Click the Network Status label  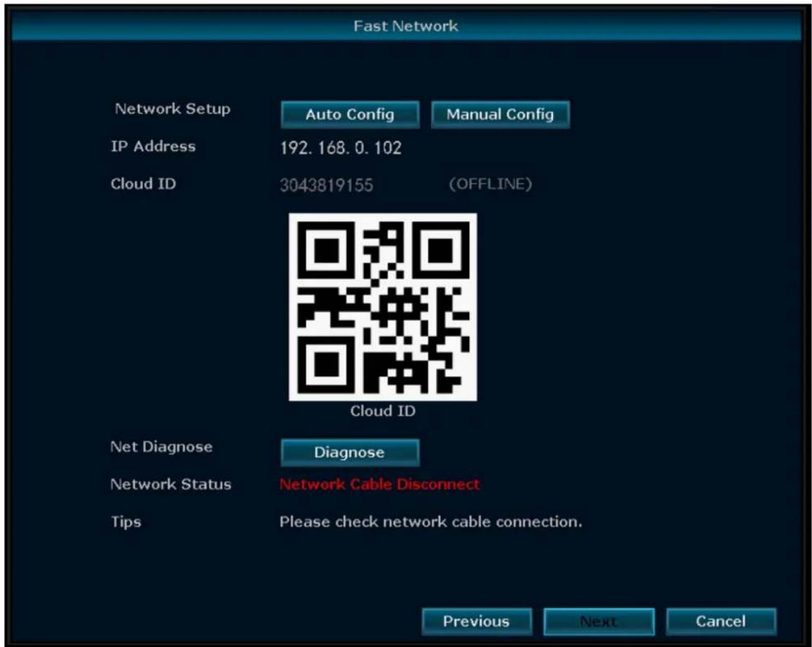(171, 484)
